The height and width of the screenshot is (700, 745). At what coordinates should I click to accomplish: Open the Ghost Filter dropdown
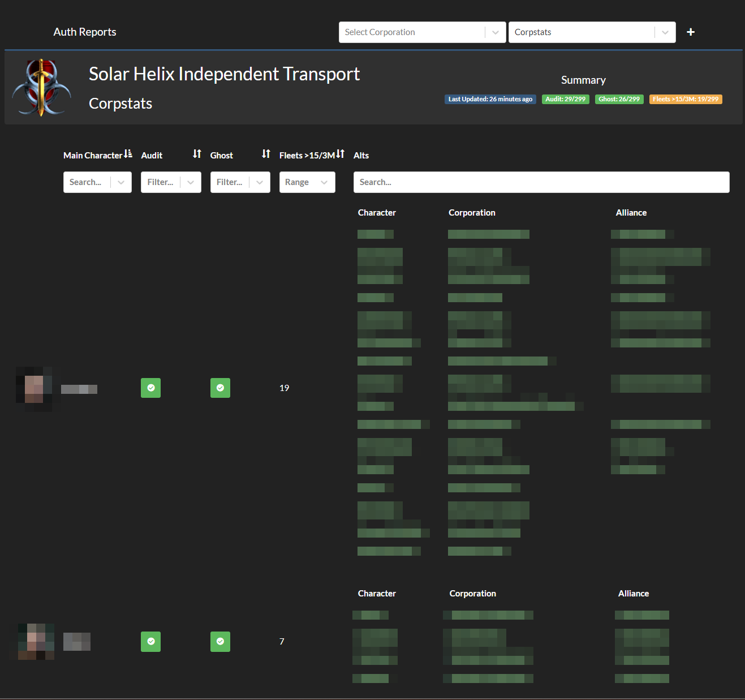240,182
